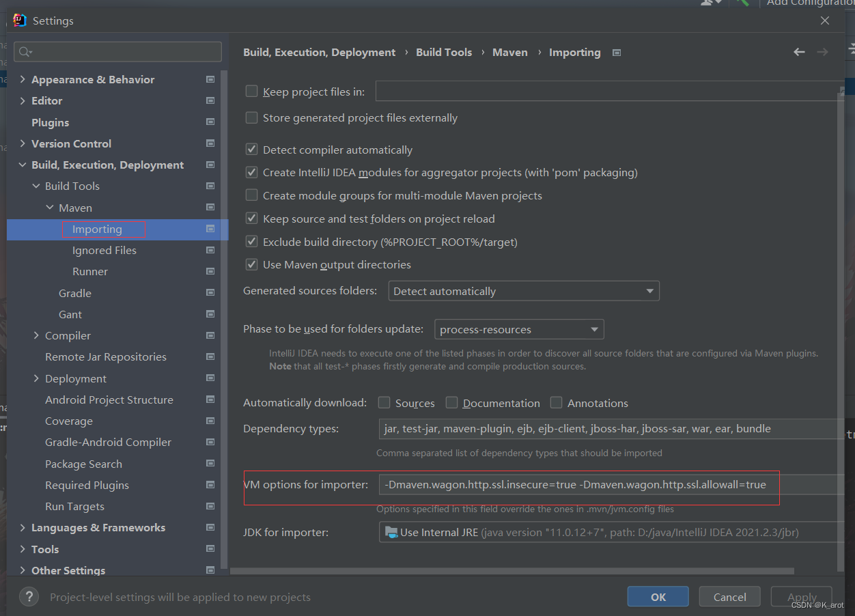The height and width of the screenshot is (616, 855).
Task: Click project-level icon beside Plugins row
Action: click(x=210, y=122)
